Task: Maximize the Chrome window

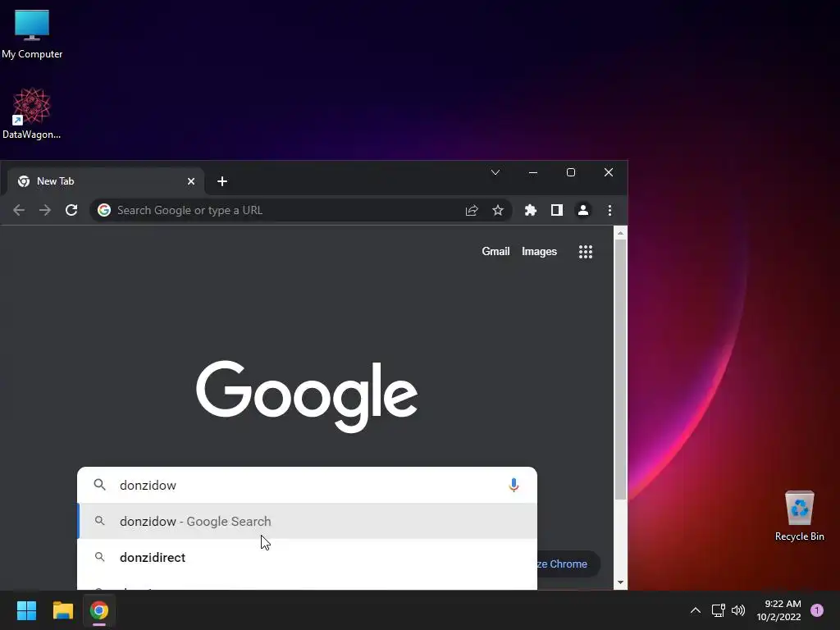Action: tap(571, 172)
